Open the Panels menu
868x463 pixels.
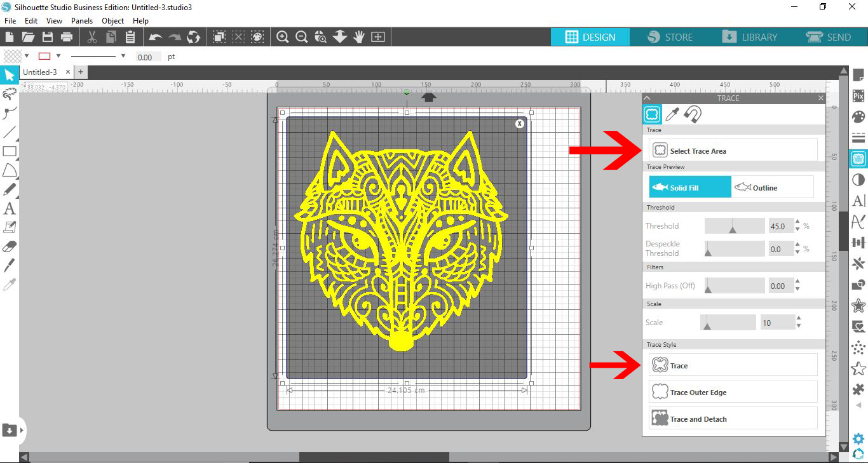pos(82,21)
